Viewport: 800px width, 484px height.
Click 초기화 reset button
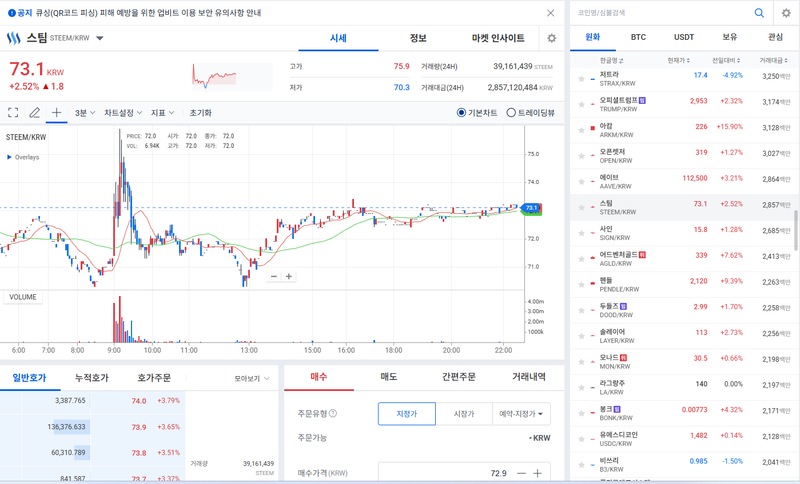coord(201,113)
